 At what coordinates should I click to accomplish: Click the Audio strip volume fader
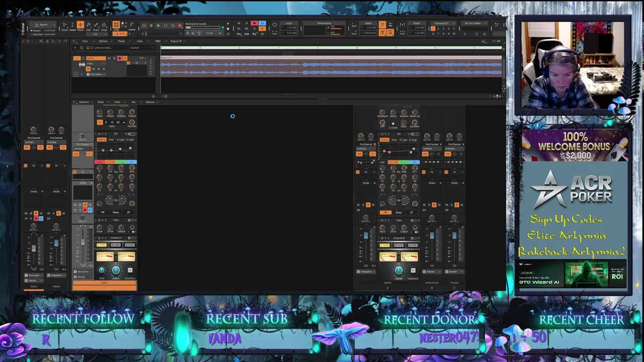click(x=83, y=242)
